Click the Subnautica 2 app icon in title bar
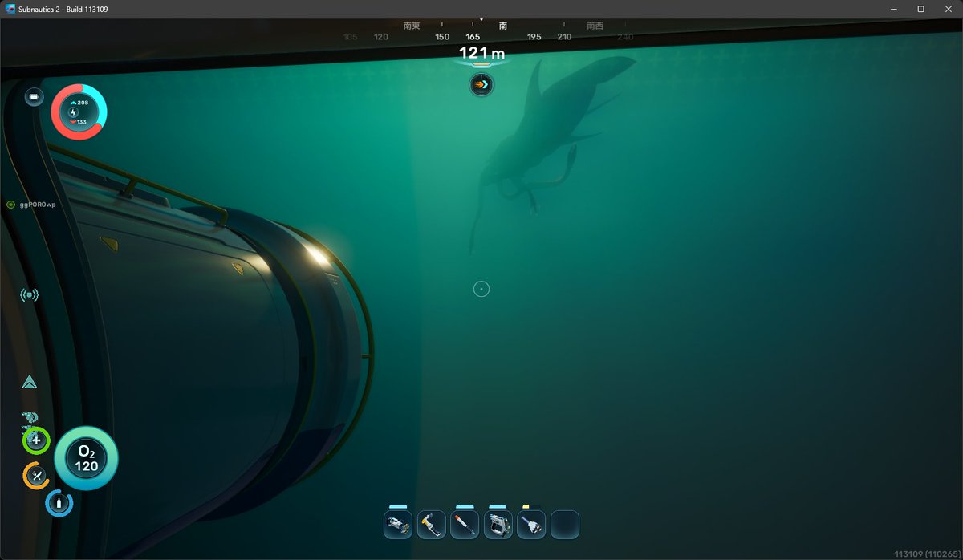Viewport: 963px width, 560px height. tap(10, 9)
